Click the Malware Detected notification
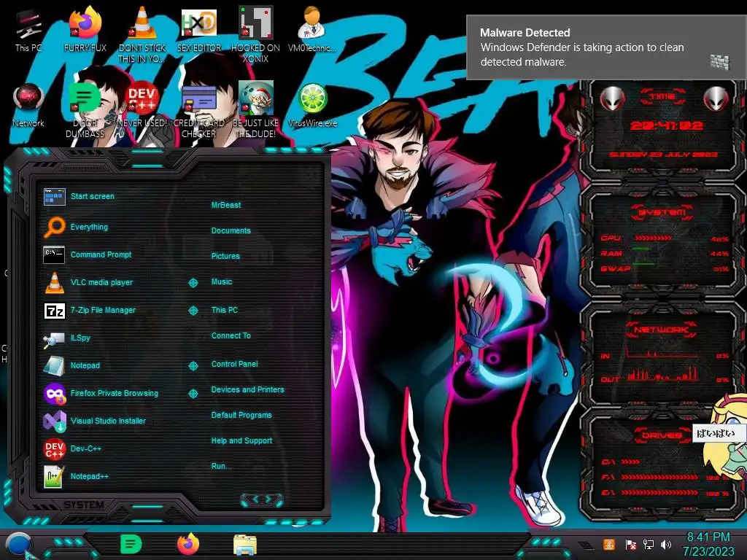This screenshot has width=747, height=560. pos(606,47)
